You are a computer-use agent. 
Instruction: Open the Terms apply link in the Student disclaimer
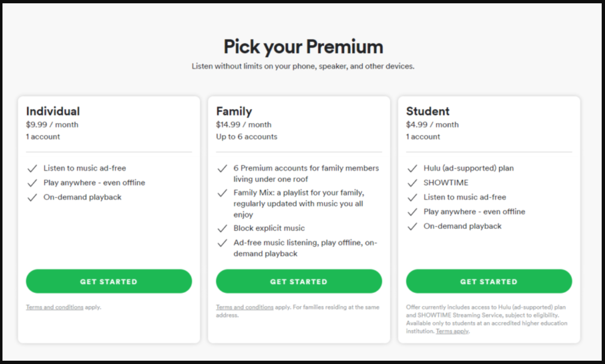tap(452, 331)
